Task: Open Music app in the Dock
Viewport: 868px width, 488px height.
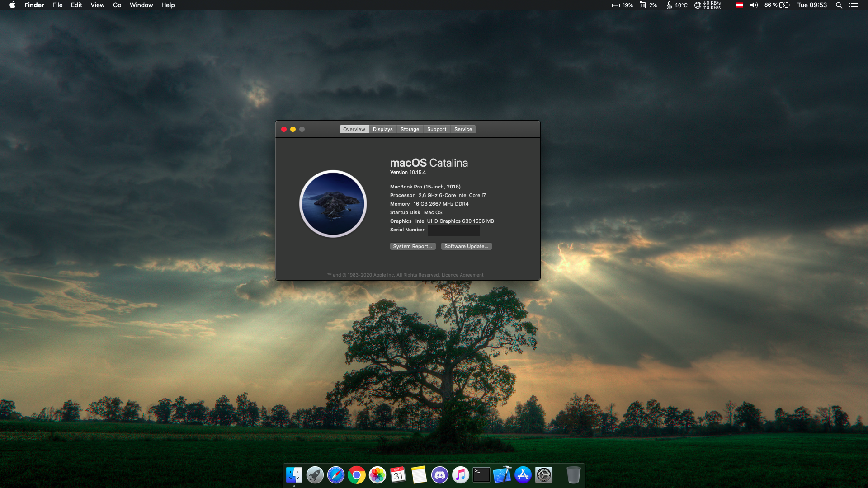Action: (461, 475)
